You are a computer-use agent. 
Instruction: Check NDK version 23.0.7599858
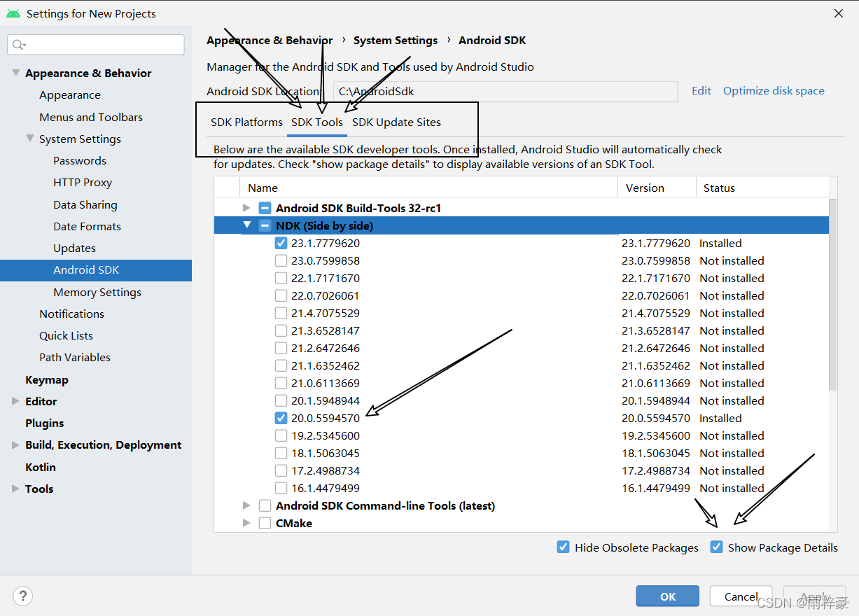(281, 260)
